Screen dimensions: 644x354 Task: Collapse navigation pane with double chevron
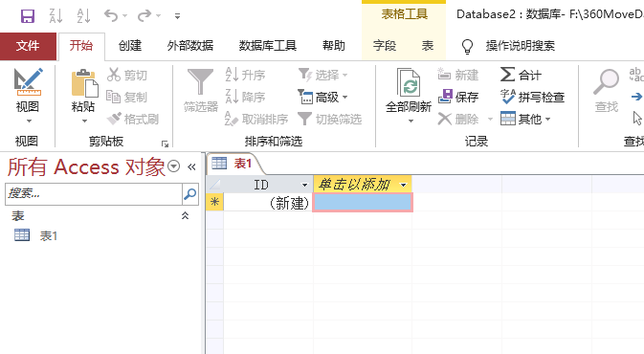(191, 166)
